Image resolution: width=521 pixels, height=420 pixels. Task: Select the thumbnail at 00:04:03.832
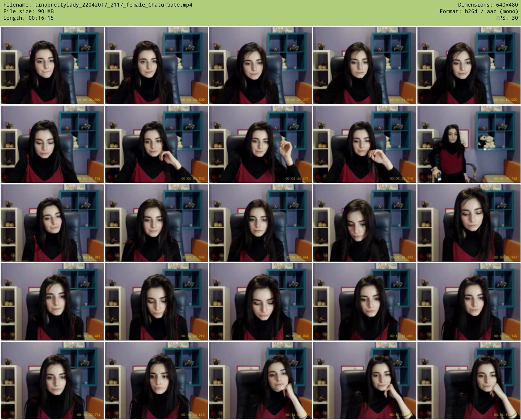point(156,144)
